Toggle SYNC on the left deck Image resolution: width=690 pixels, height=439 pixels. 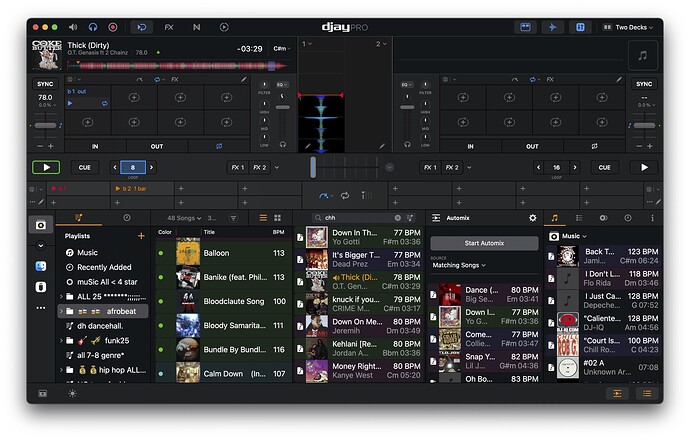pyautogui.click(x=45, y=85)
